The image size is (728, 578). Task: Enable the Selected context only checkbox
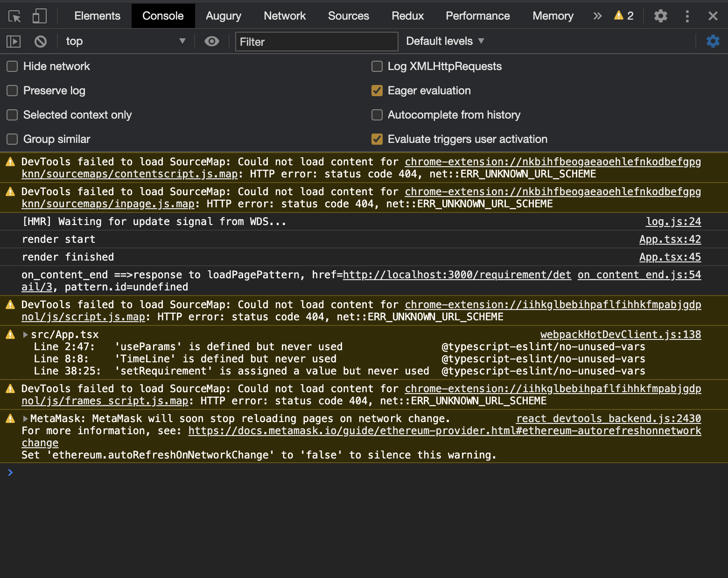[12, 115]
